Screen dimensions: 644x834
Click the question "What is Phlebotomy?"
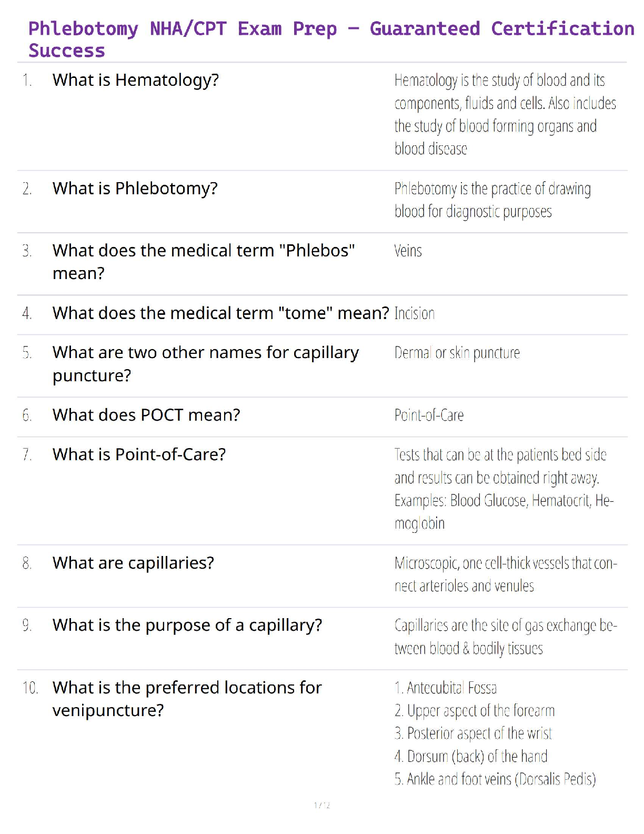pyautogui.click(x=135, y=188)
